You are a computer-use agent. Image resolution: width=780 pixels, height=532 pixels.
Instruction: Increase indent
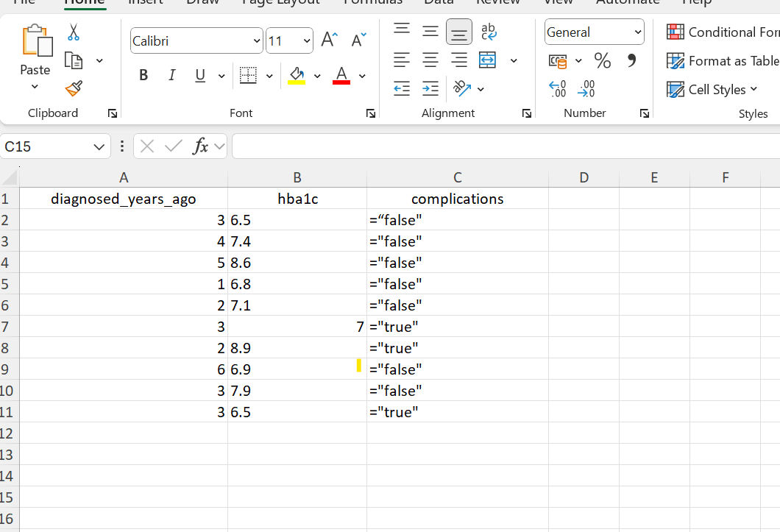coord(430,89)
